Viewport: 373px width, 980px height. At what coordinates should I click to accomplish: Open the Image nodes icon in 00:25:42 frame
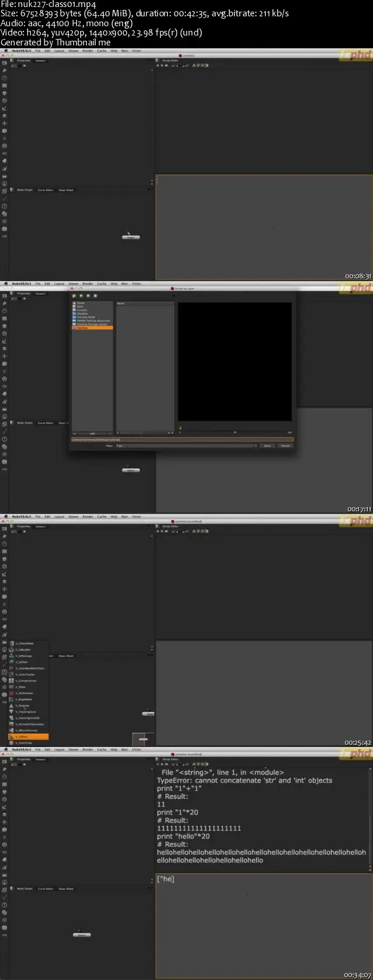click(x=4, y=529)
